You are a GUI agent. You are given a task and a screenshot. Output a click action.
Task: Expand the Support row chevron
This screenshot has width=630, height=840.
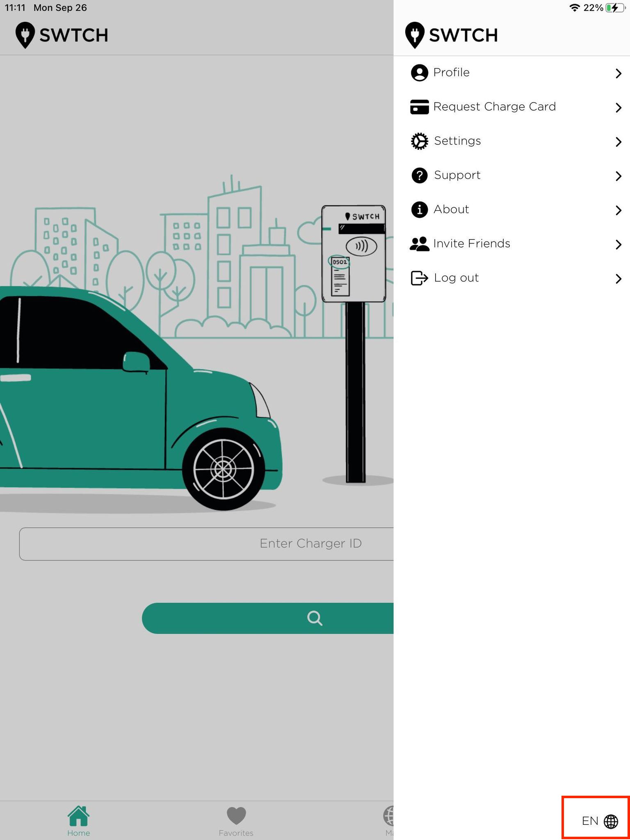click(619, 176)
